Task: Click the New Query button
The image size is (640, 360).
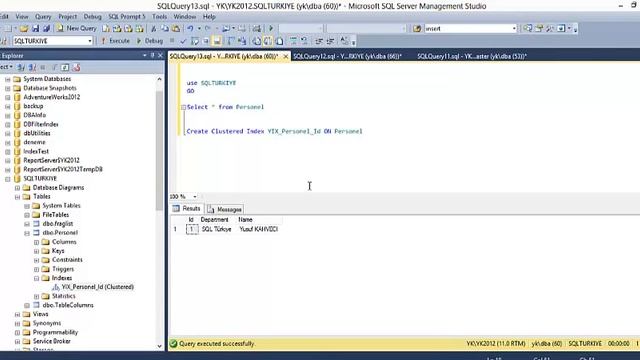Action: coord(77,28)
